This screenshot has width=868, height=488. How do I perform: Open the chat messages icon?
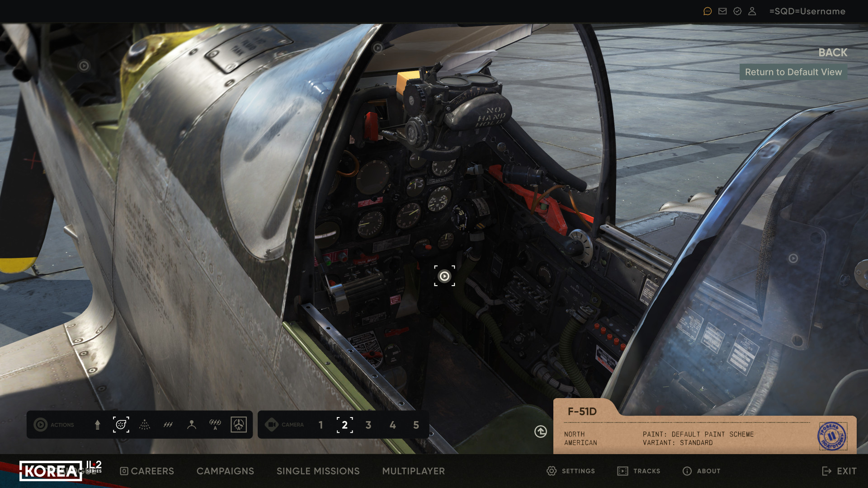tap(707, 11)
